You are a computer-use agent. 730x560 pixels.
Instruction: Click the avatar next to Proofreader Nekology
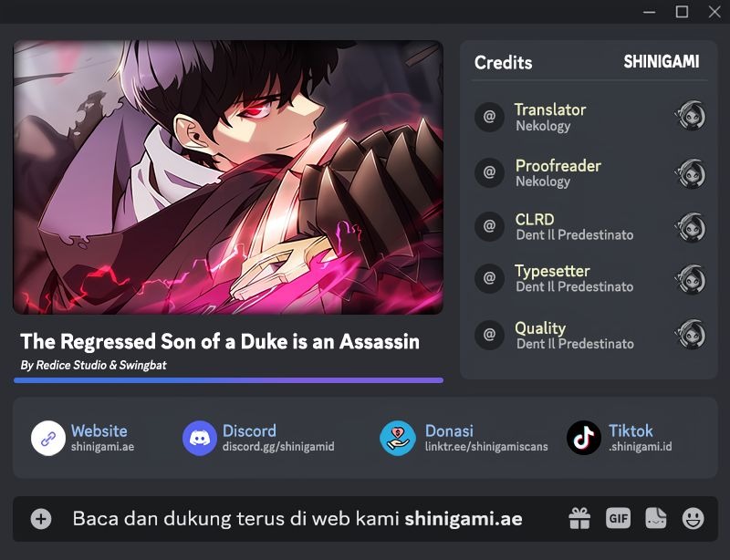pyautogui.click(x=691, y=173)
